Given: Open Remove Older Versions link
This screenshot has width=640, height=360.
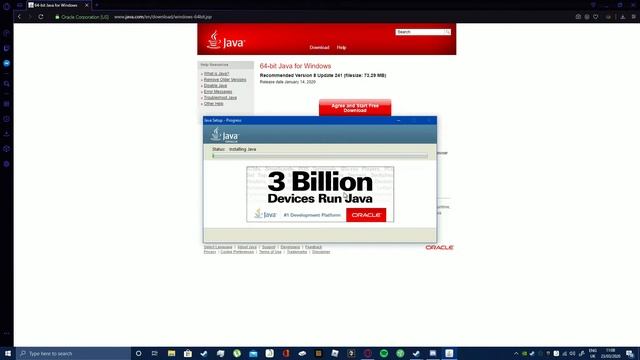Looking at the screenshot, I should tap(225, 80).
